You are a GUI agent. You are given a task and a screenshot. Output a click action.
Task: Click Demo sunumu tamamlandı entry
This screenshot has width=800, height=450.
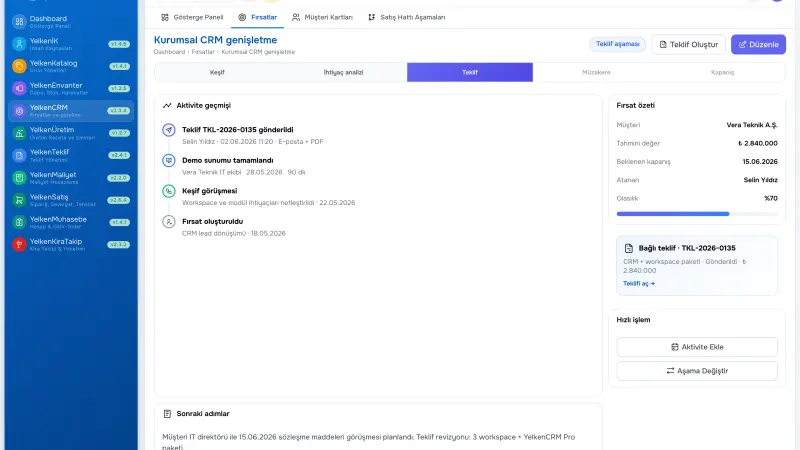click(228, 161)
